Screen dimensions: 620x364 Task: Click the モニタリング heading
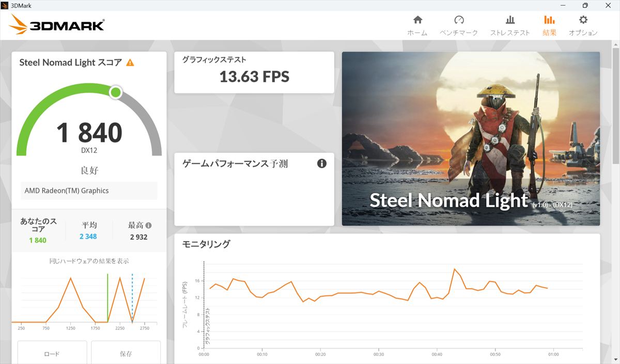point(206,244)
